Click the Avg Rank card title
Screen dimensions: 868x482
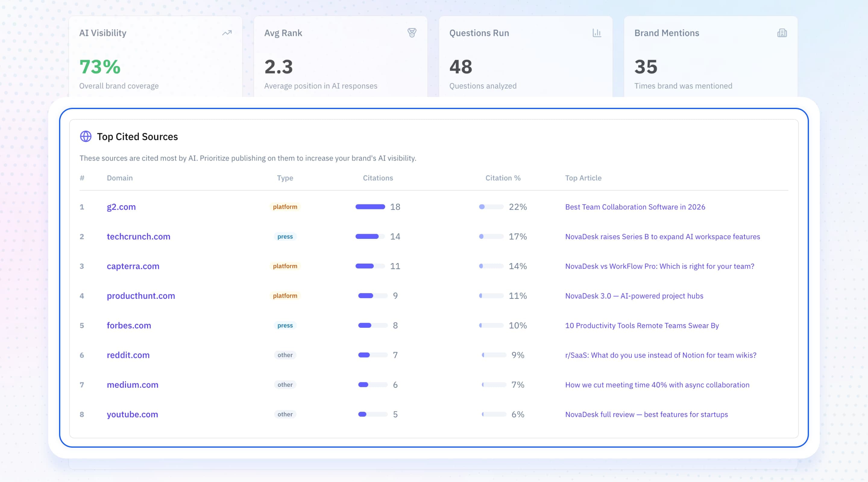[283, 33]
